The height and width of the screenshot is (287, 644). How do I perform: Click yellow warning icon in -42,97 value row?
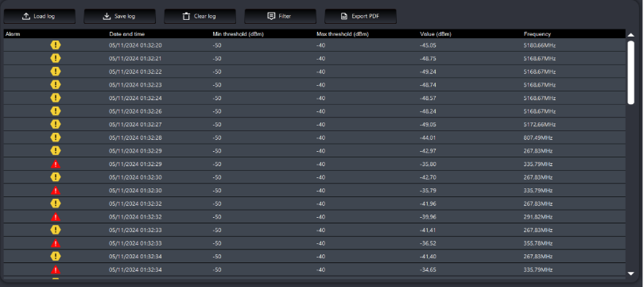point(56,151)
